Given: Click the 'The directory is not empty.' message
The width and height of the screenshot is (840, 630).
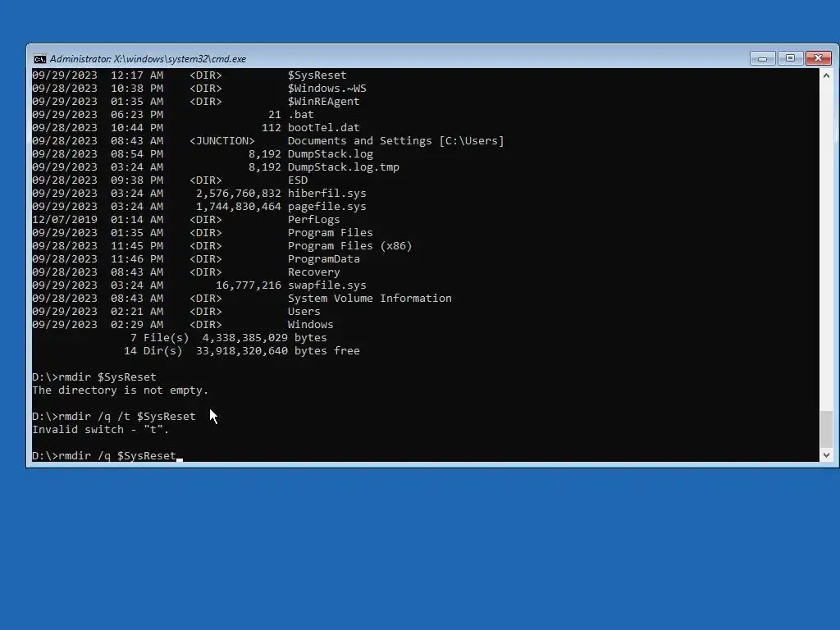Looking at the screenshot, I should [120, 390].
